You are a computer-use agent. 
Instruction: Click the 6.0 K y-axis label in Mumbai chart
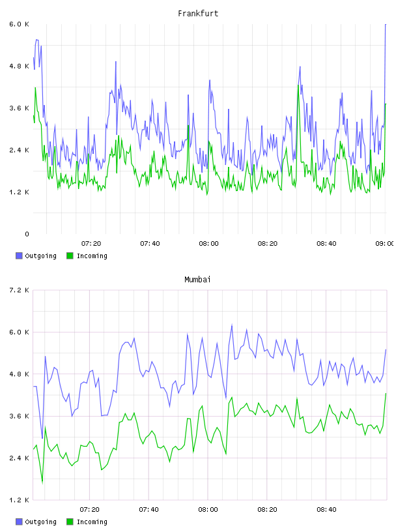point(20,332)
